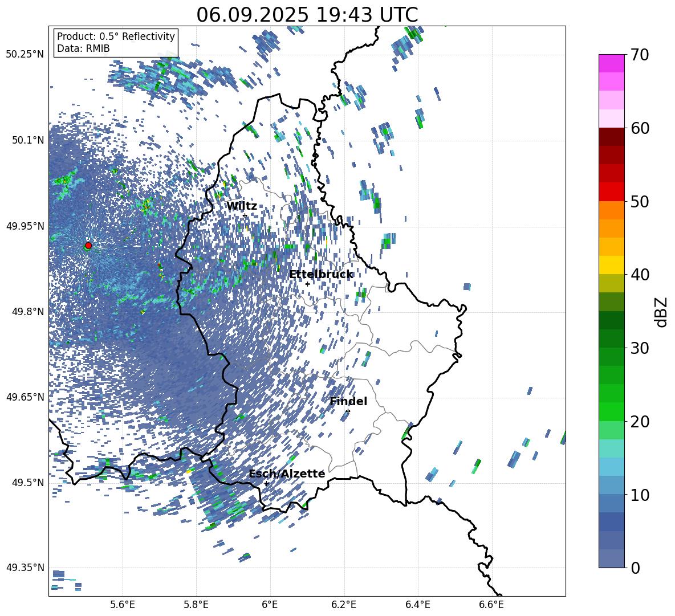Click the Wiltz station cross marker

coord(245,215)
